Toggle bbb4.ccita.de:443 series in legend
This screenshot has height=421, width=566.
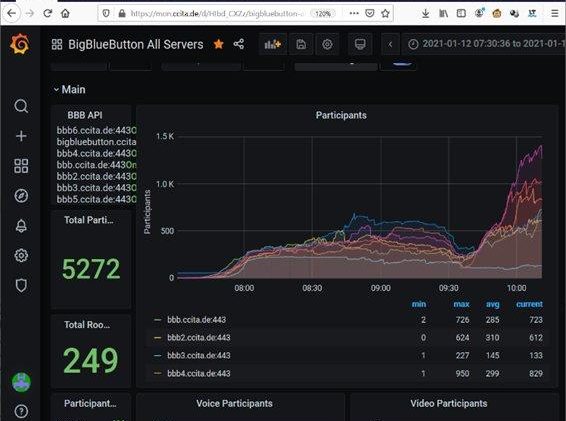(x=199, y=373)
